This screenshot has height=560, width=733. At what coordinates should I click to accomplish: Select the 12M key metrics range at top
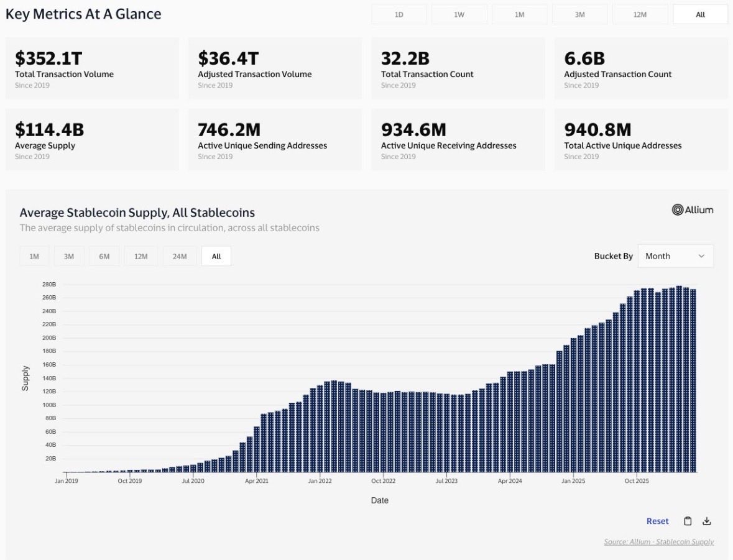(640, 14)
